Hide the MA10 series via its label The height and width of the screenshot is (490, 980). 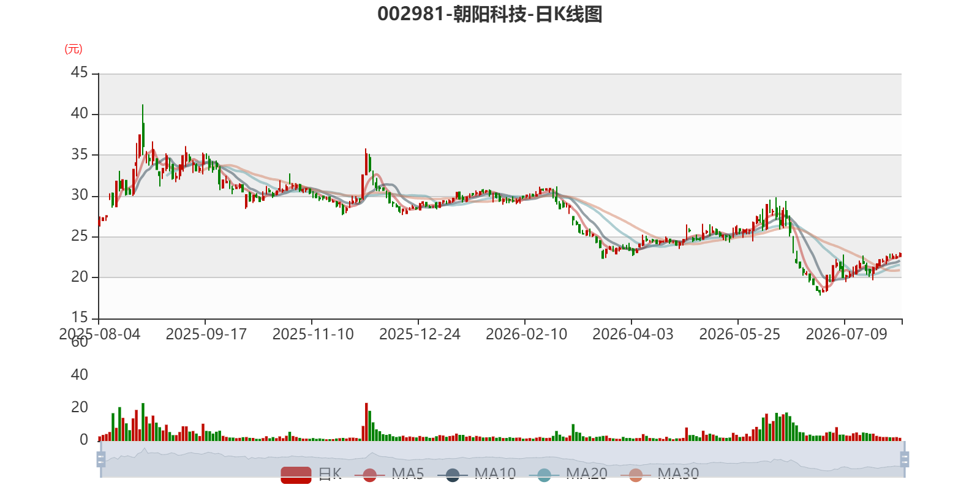tap(495, 474)
